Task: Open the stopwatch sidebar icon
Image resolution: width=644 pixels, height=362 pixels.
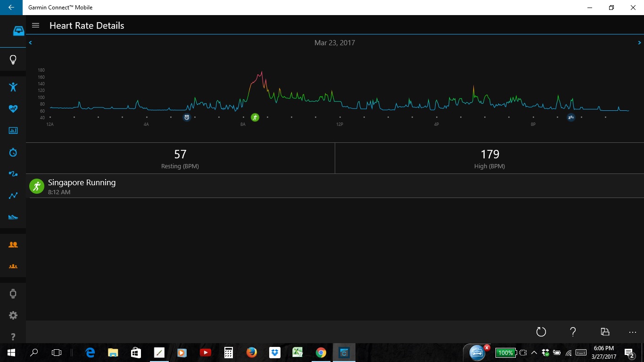Action: pos(13,152)
